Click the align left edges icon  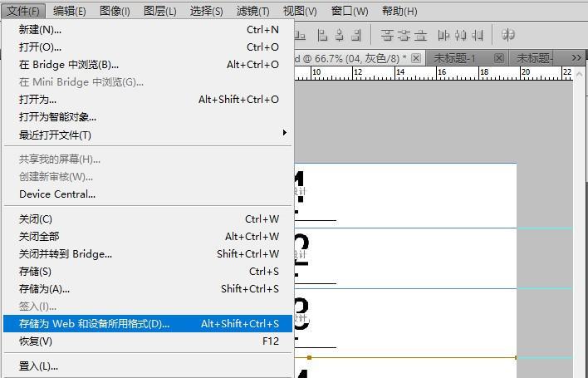pos(321,35)
